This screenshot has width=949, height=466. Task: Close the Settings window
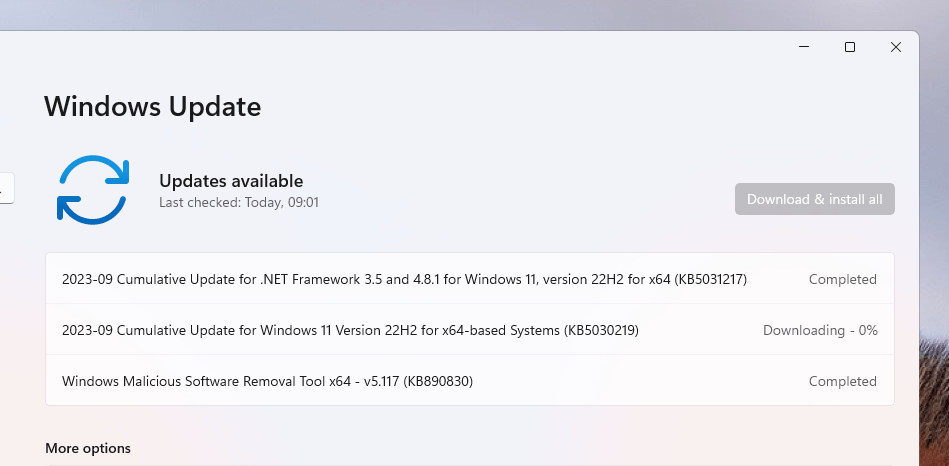point(896,47)
